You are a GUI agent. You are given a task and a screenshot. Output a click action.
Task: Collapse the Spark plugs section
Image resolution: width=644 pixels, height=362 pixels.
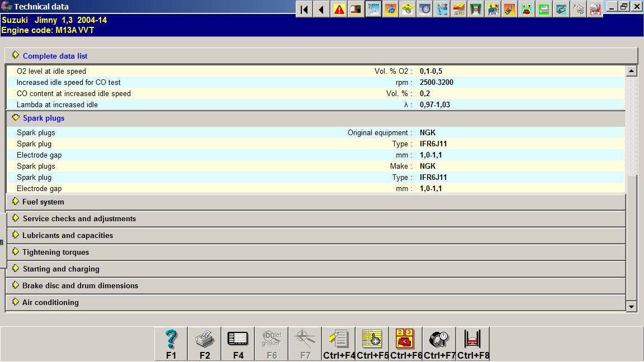43,118
